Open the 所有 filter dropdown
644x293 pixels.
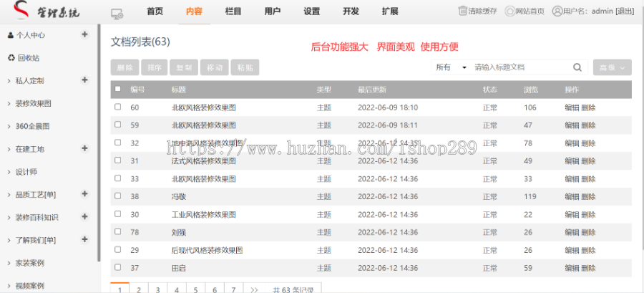451,67
